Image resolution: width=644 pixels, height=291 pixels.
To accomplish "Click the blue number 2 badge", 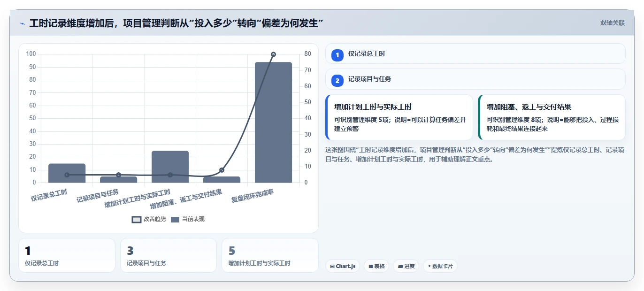I will (337, 81).
